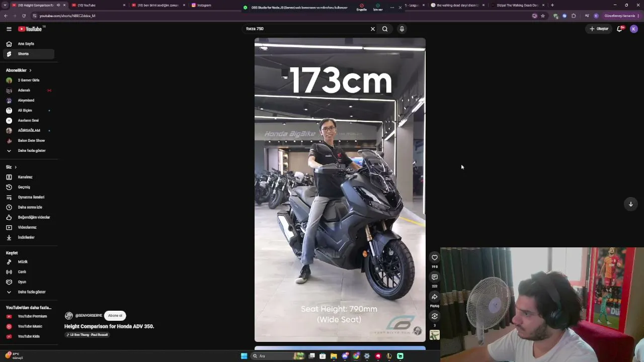Block OBS camera access with Engelle
The height and width of the screenshot is (362, 644).
(x=362, y=8)
